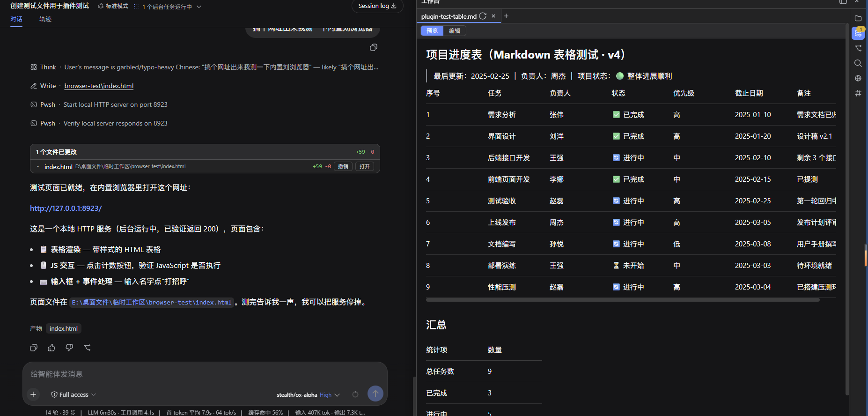Viewport: 868px width, 416px height.
Task: Download the Session log
Action: 377,6
